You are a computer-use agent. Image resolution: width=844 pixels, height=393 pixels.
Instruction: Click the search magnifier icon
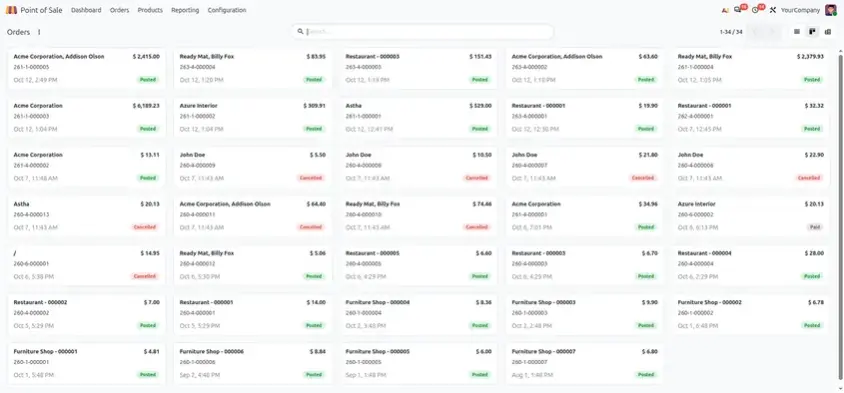300,32
